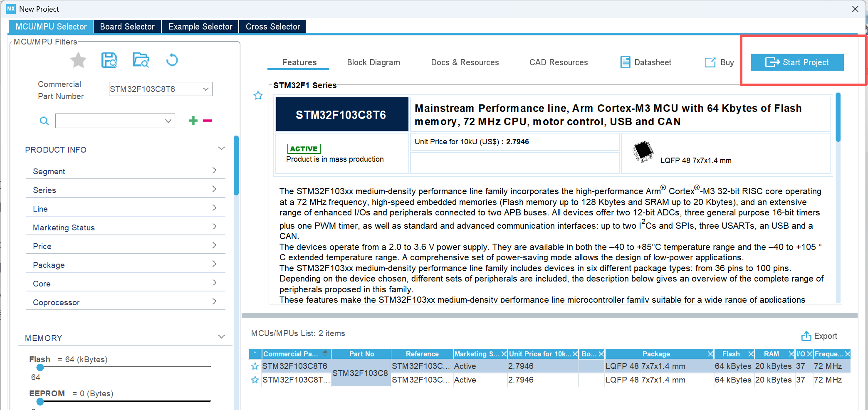Switch to Example Selector tab
This screenshot has height=410, width=868.
click(x=200, y=27)
